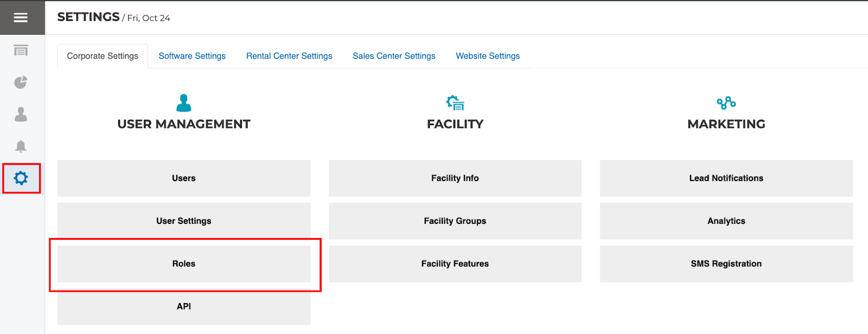Open the API settings button
Viewport: 868px width, 334px height.
pos(184,307)
